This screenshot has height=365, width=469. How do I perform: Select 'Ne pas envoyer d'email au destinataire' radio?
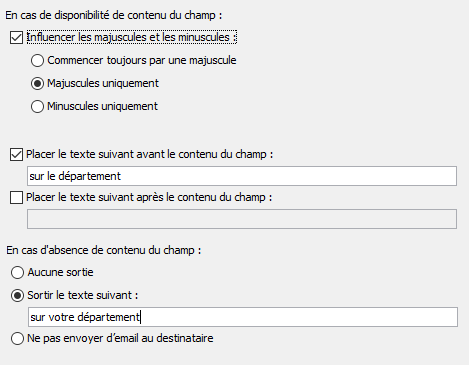(17, 338)
